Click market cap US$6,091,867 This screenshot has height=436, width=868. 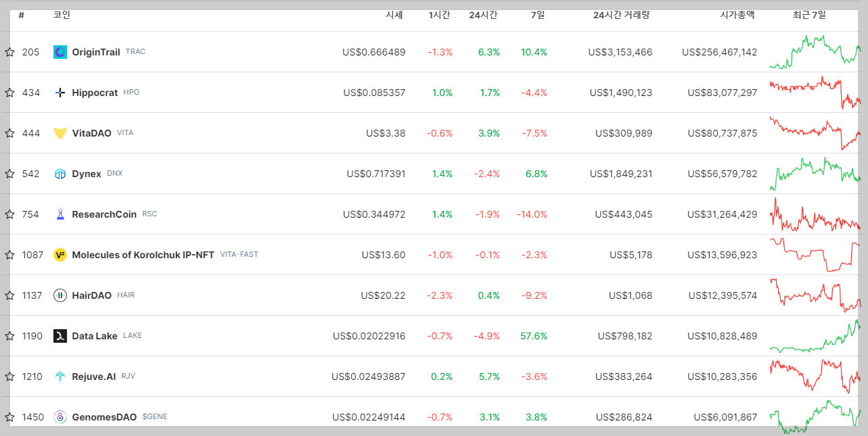(725, 417)
